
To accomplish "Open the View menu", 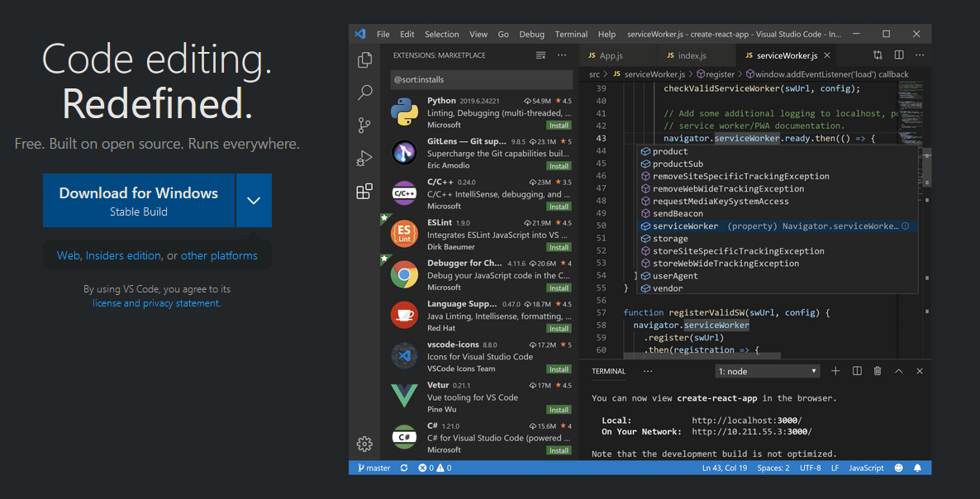I will coord(478,35).
